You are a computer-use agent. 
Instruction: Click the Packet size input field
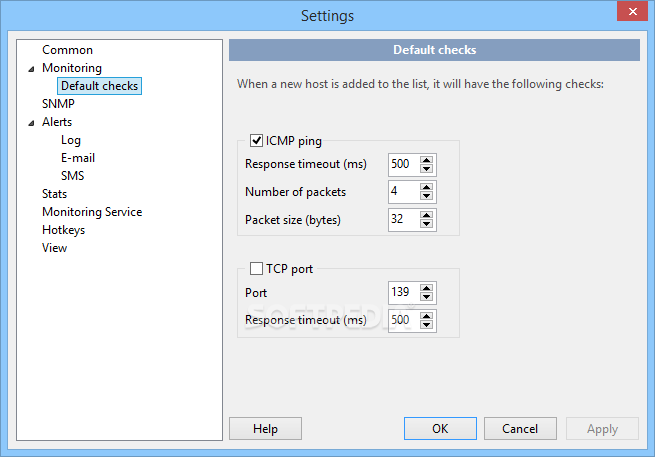tap(403, 219)
